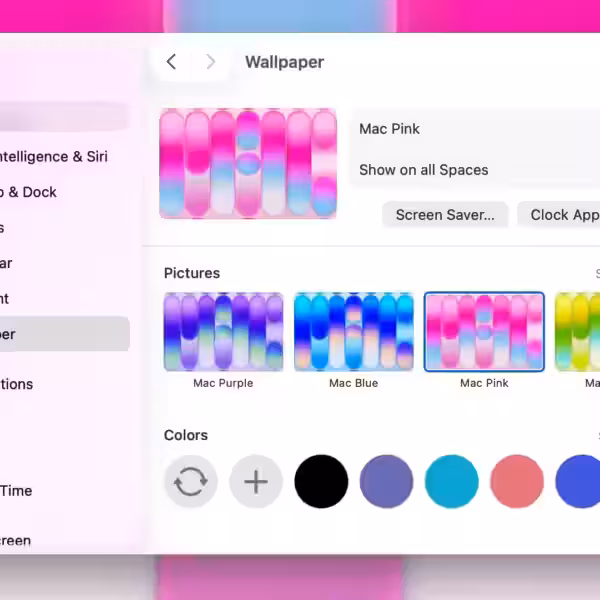The width and height of the screenshot is (600, 600).
Task: Choose the muted purple color swatch
Action: pos(386,482)
